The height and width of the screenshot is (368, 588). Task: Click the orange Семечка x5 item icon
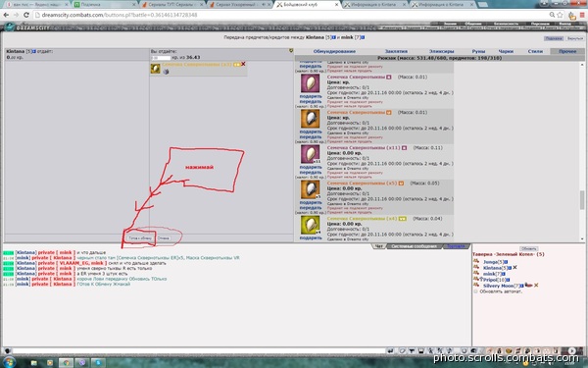310,189
